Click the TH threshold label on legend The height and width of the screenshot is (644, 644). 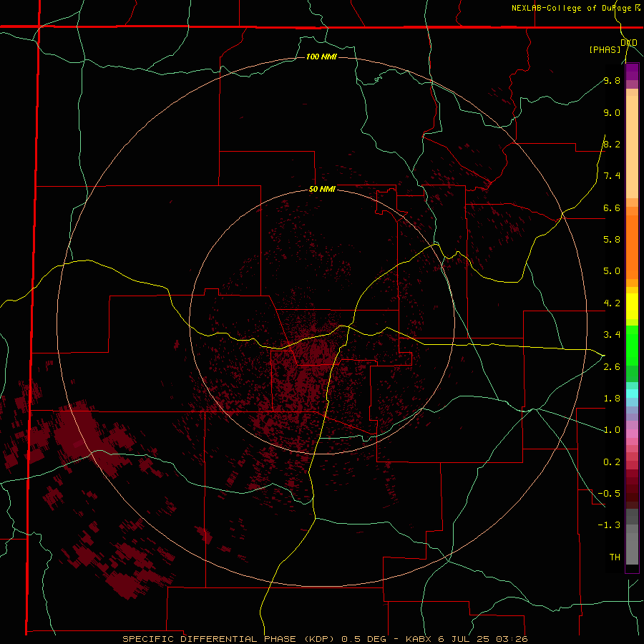(615, 557)
